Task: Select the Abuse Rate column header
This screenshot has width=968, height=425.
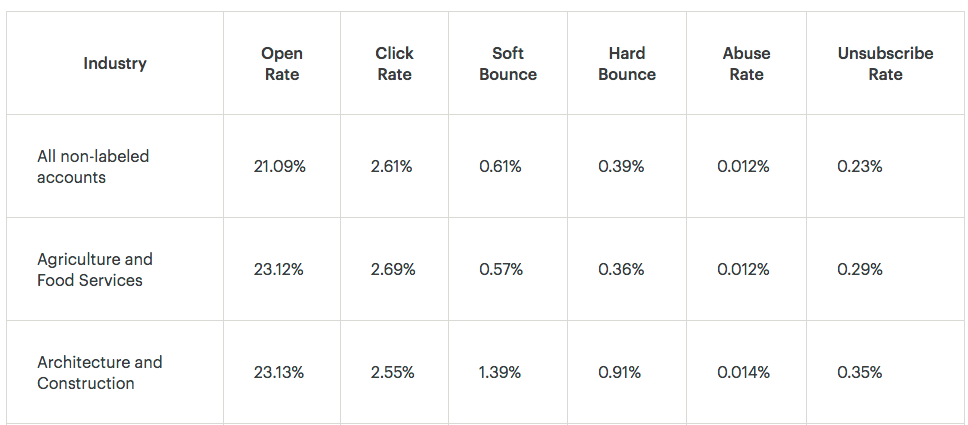Action: 746,64
